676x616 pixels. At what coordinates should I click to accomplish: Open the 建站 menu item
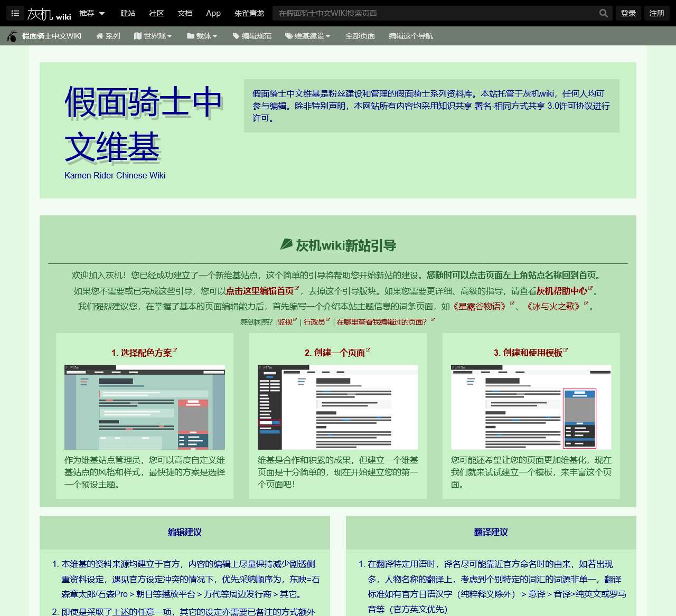128,13
